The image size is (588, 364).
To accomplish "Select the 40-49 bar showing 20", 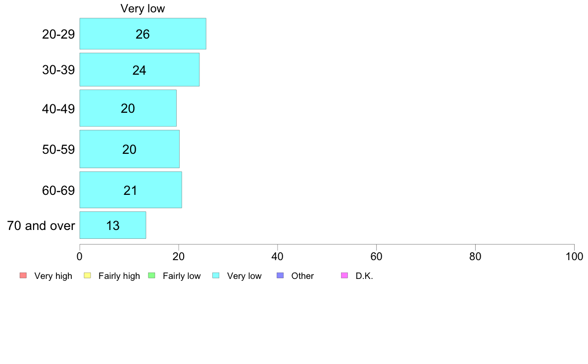I will pos(128,108).
